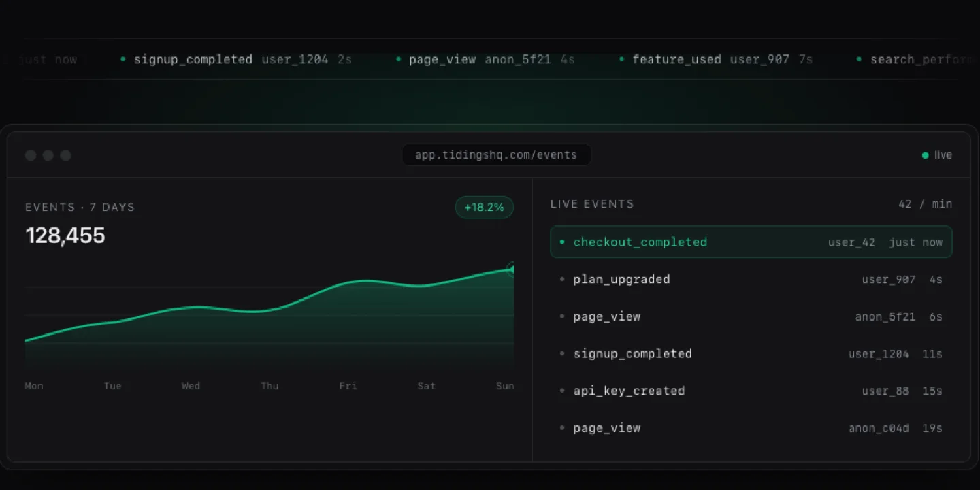The image size is (980, 490).
Task: Click feature_used in the top ticker
Action: [x=676, y=60]
